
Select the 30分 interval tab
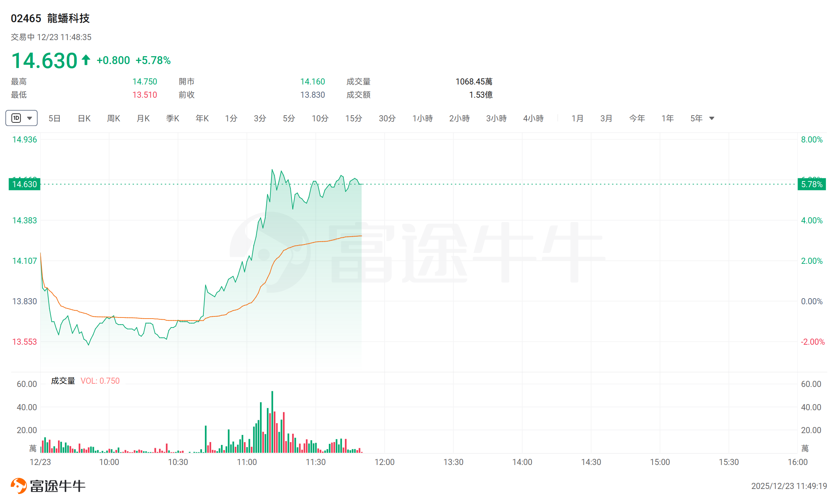387,118
